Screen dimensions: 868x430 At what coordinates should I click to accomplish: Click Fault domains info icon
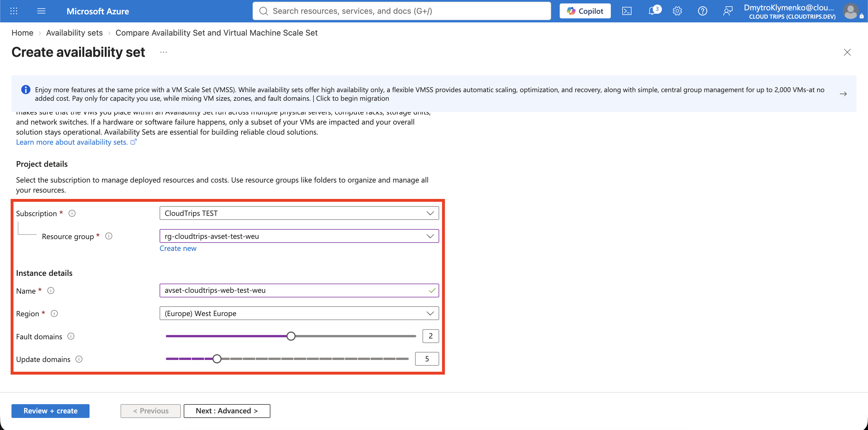71,336
